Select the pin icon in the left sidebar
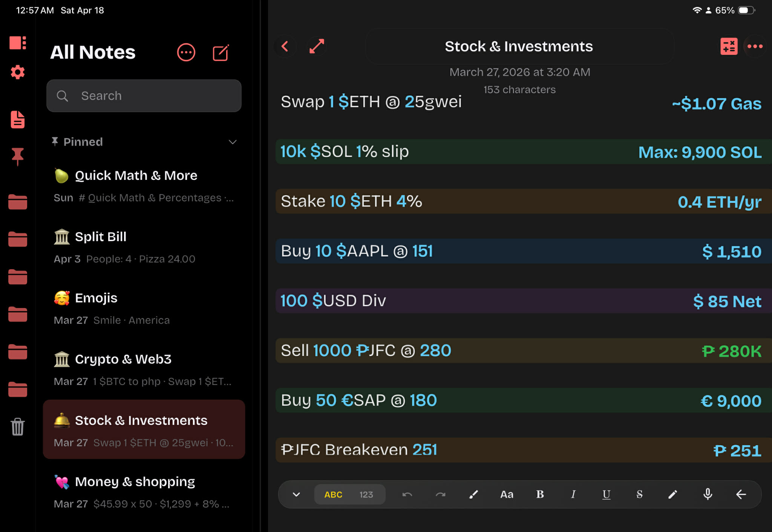This screenshot has width=772, height=532. coord(17,156)
